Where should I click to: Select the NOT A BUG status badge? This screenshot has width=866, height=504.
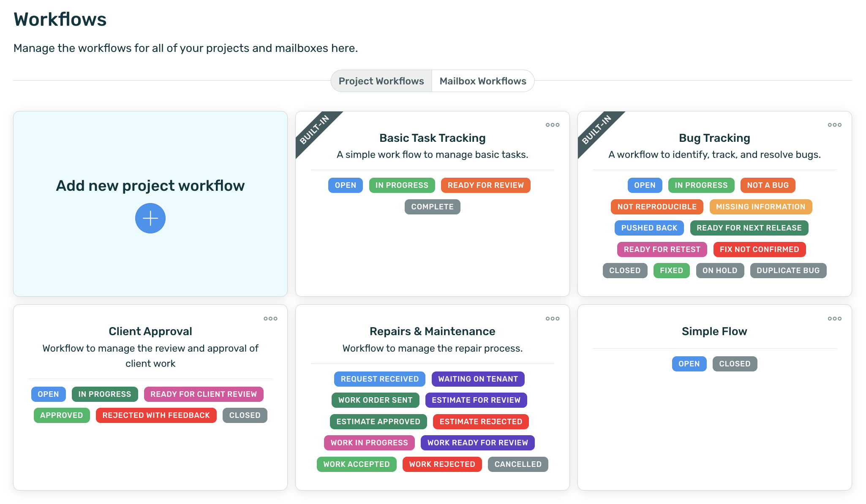coord(768,185)
